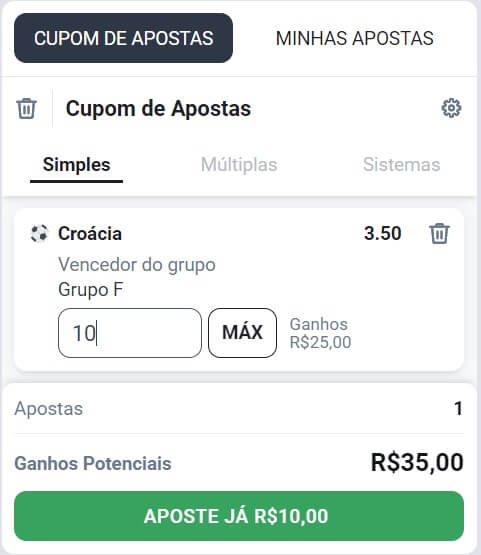Image resolution: width=481 pixels, height=555 pixels.
Task: Click the Croácia selection name
Action: point(90,234)
